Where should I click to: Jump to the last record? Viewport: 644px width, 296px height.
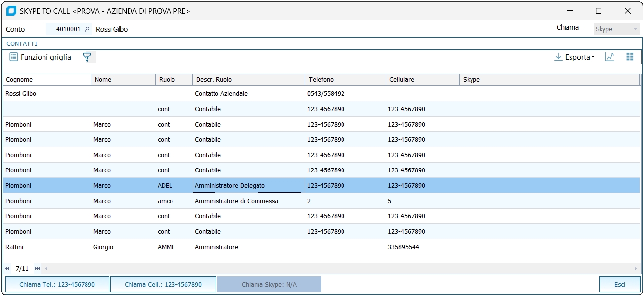coord(37,269)
